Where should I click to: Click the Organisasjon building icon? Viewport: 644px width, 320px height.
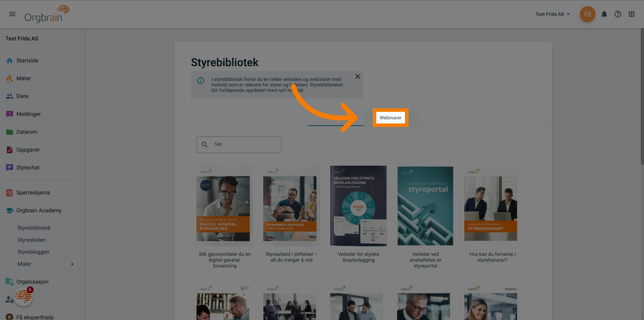[10, 282]
